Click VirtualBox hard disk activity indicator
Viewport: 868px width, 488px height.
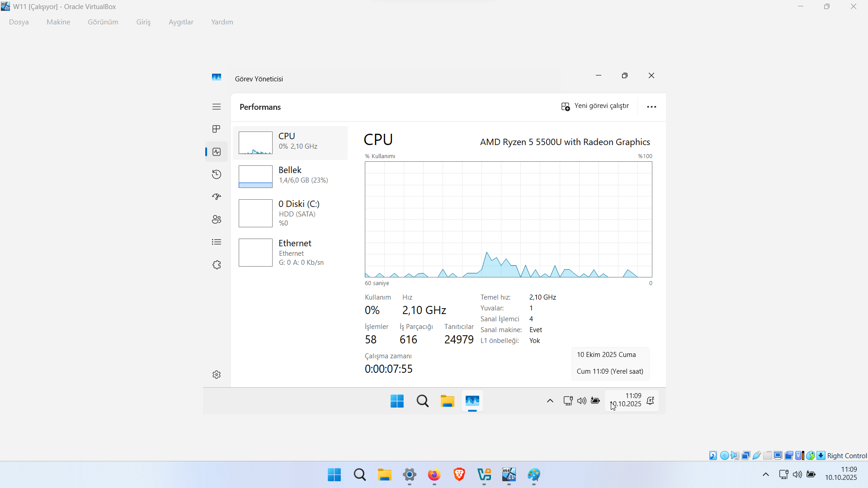713,455
